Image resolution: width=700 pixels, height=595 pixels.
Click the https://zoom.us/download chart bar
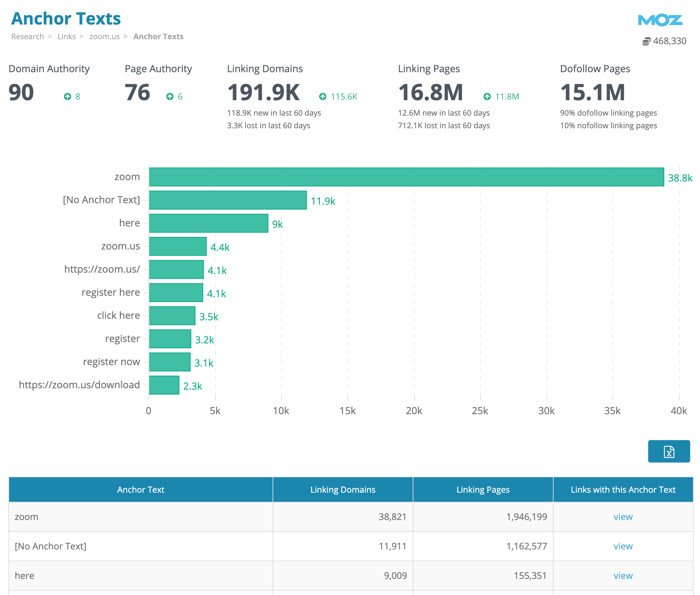(164, 385)
